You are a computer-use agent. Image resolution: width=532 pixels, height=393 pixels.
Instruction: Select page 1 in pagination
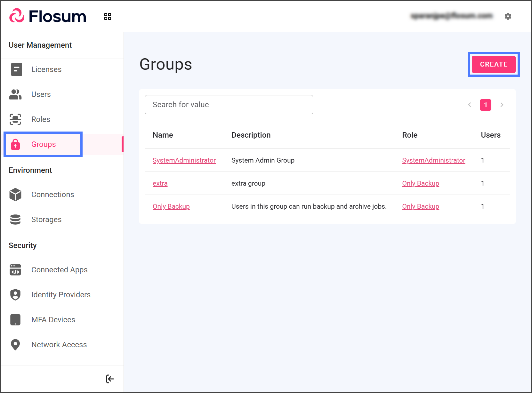(x=485, y=105)
